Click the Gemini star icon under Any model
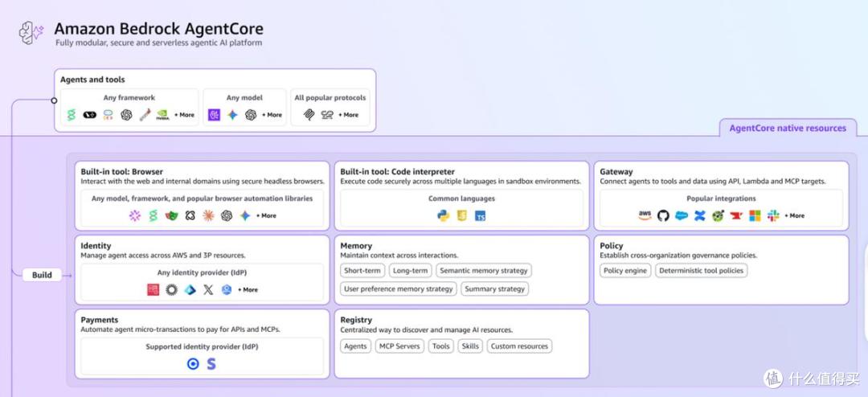 click(x=232, y=115)
